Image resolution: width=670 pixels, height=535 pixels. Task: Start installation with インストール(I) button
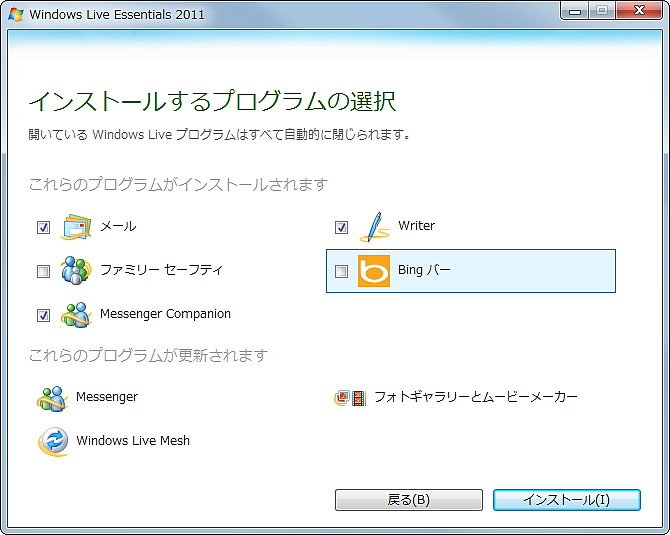pos(567,500)
